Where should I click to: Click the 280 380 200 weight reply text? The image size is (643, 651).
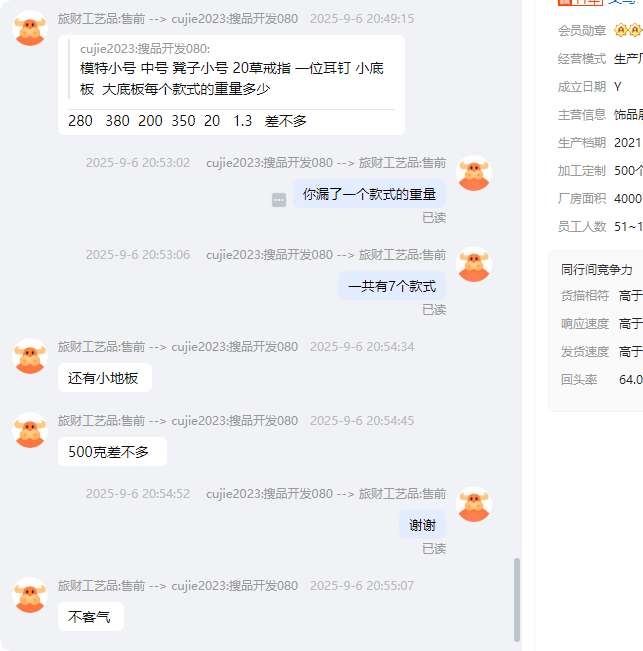tap(187, 121)
